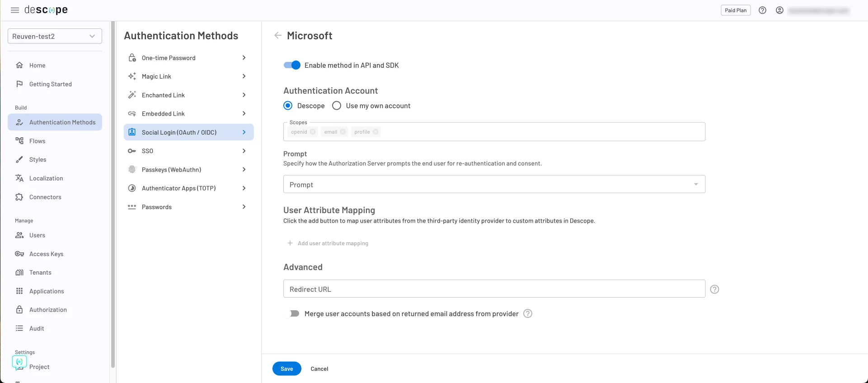The height and width of the screenshot is (383, 868).
Task: Remove the openid scope chip
Action: pos(313,132)
